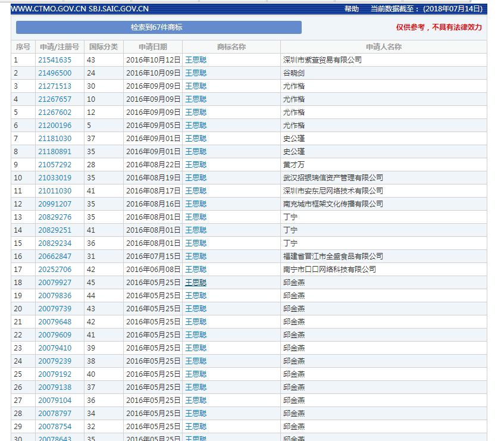This screenshot has height=441, width=504.
Task: Select registration number 21200196 link
Action: pyautogui.click(x=55, y=126)
